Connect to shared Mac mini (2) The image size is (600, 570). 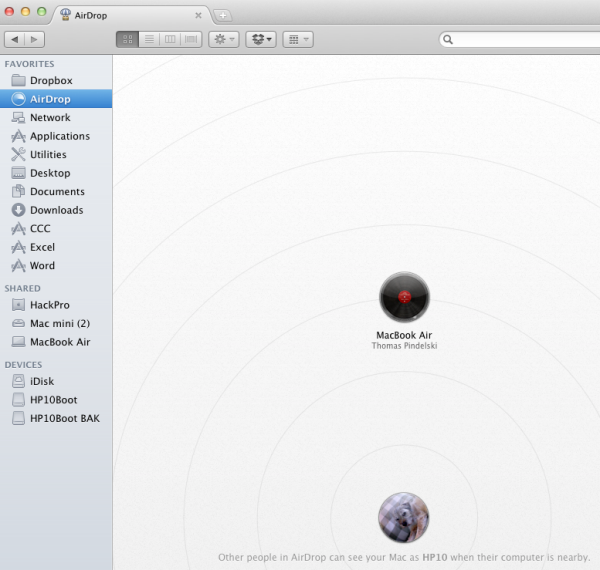click(56, 323)
